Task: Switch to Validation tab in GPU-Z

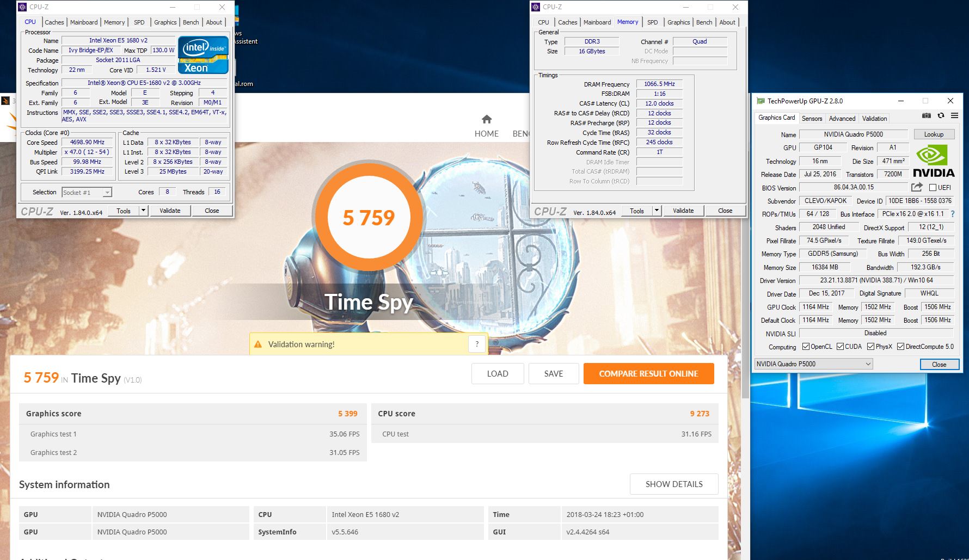Action: (x=874, y=118)
